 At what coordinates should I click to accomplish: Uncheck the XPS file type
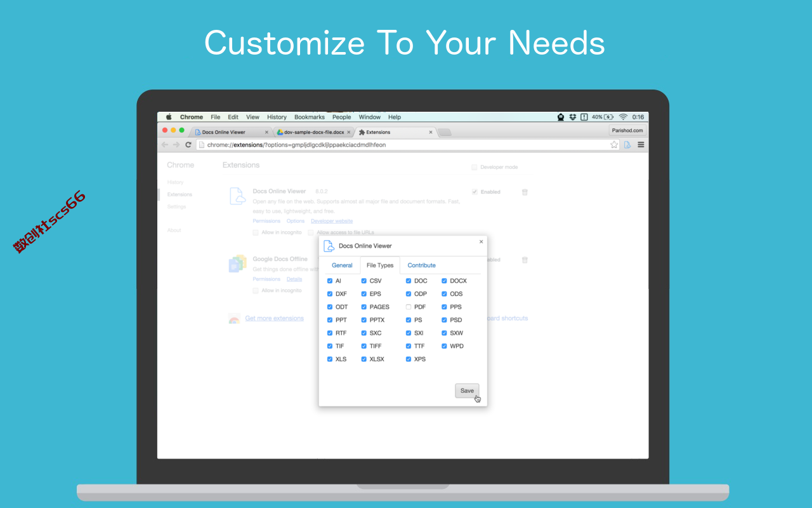click(409, 359)
